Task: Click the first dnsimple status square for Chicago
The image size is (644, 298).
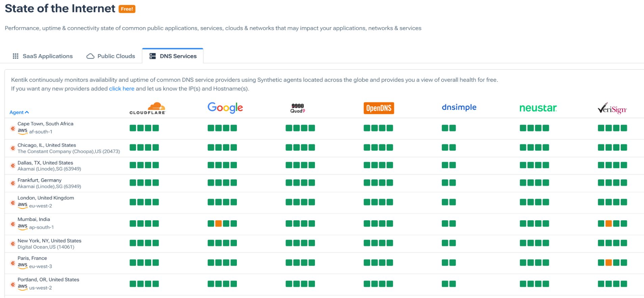Action: coord(445,147)
